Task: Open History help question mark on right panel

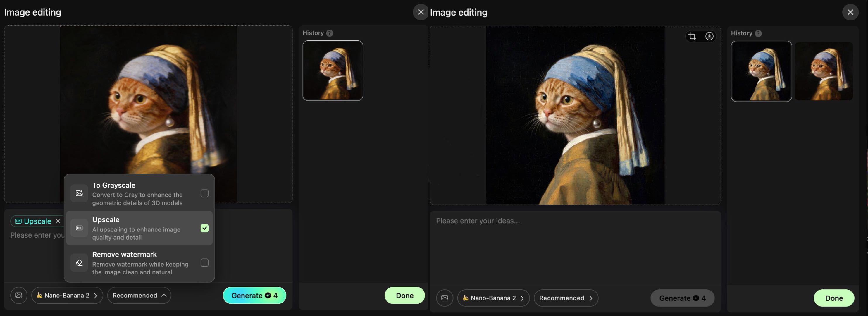Action: pos(759,33)
